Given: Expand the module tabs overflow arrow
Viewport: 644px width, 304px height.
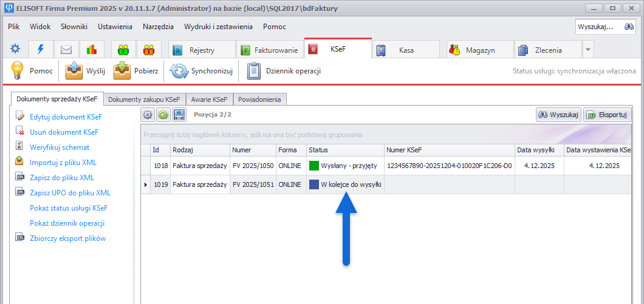Looking at the screenshot, I should coord(587,50).
